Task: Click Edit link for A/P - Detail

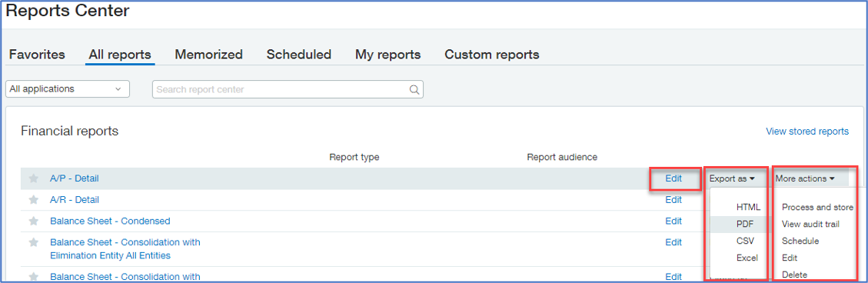Action: point(673,178)
